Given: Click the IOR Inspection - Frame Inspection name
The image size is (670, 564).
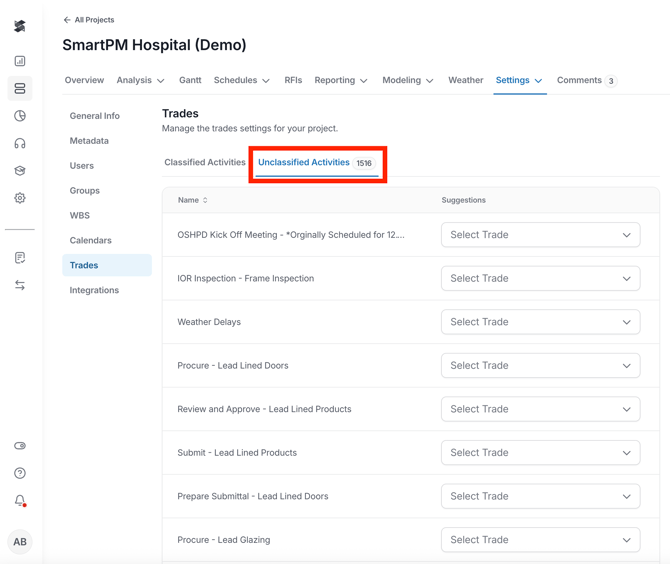Looking at the screenshot, I should (x=246, y=278).
